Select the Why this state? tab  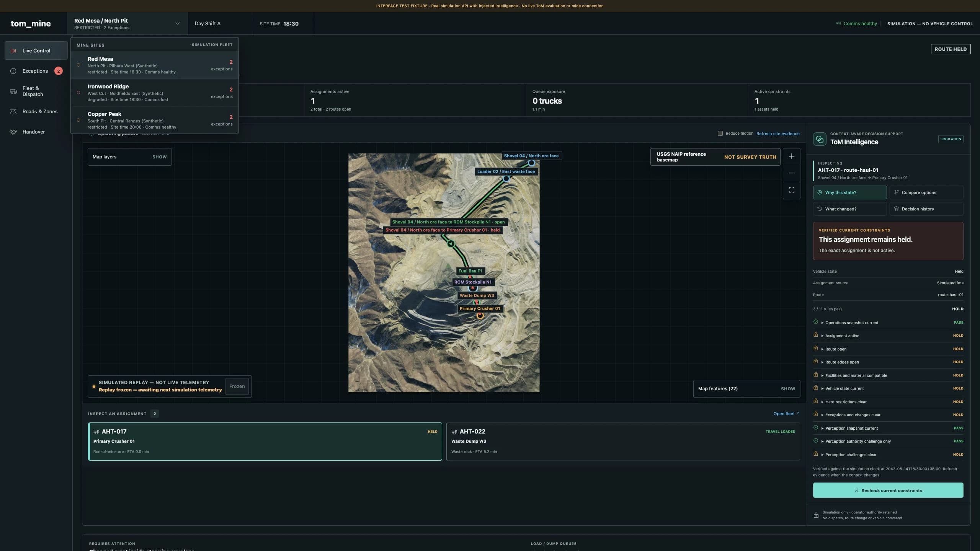tap(850, 192)
